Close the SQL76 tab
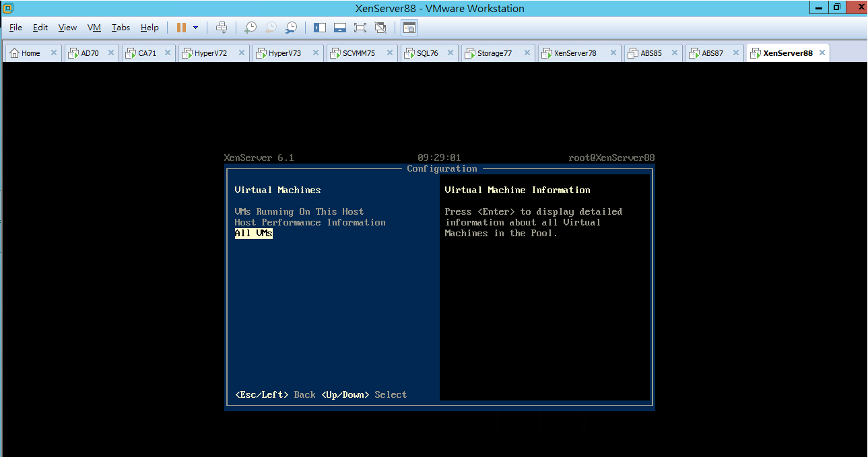 point(450,53)
